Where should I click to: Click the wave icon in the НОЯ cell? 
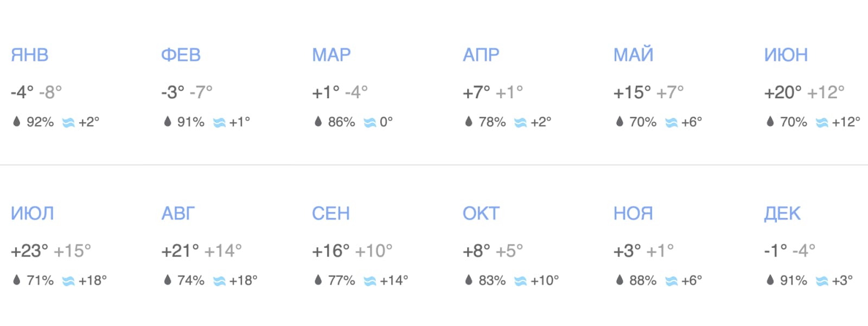point(671,281)
